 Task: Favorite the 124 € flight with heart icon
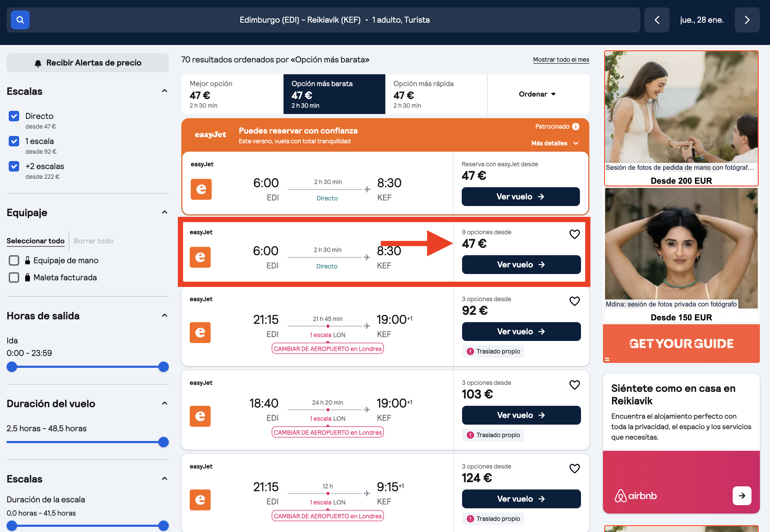[x=574, y=468]
